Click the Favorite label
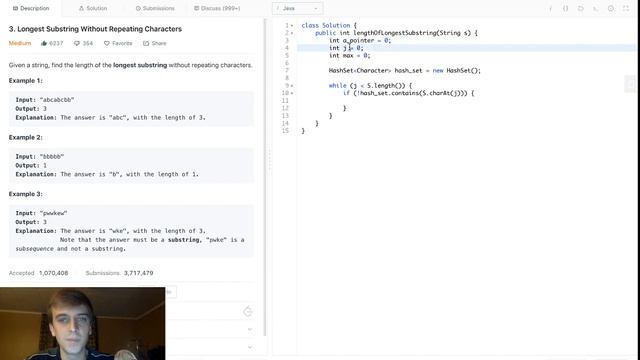 tap(122, 43)
